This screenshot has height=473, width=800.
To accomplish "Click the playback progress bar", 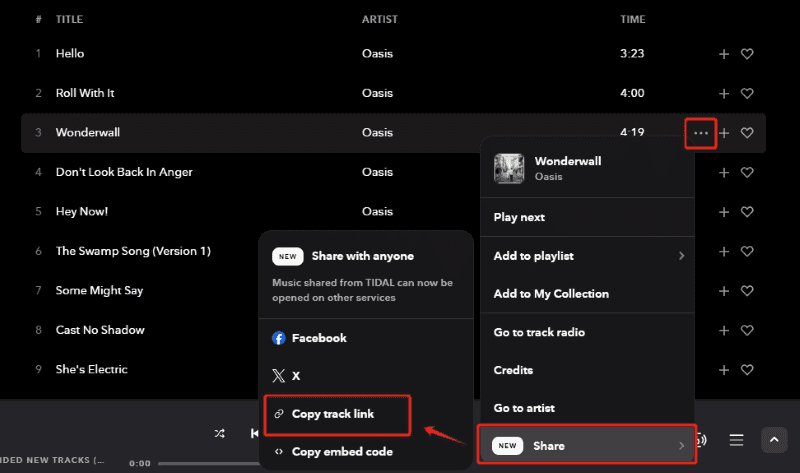I will (210, 463).
